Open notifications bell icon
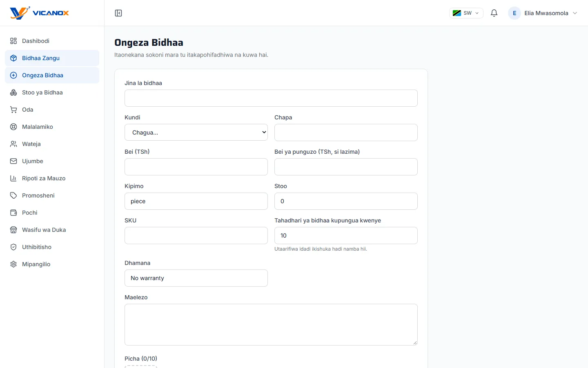588x368 pixels. pos(494,13)
